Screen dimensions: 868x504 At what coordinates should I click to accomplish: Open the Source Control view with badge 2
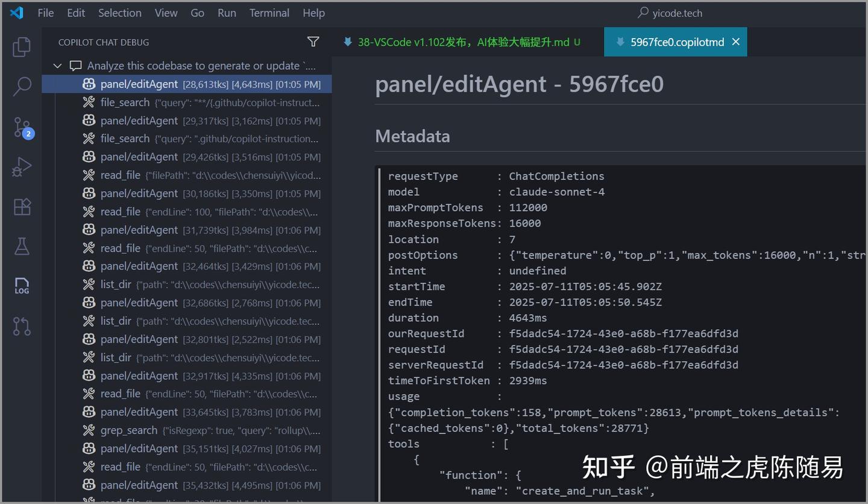(x=22, y=127)
